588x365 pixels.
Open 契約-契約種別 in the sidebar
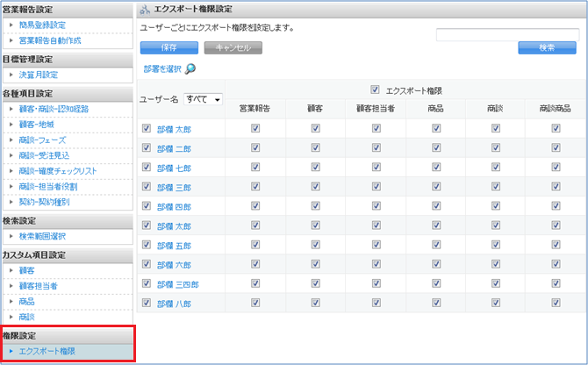pos(44,202)
